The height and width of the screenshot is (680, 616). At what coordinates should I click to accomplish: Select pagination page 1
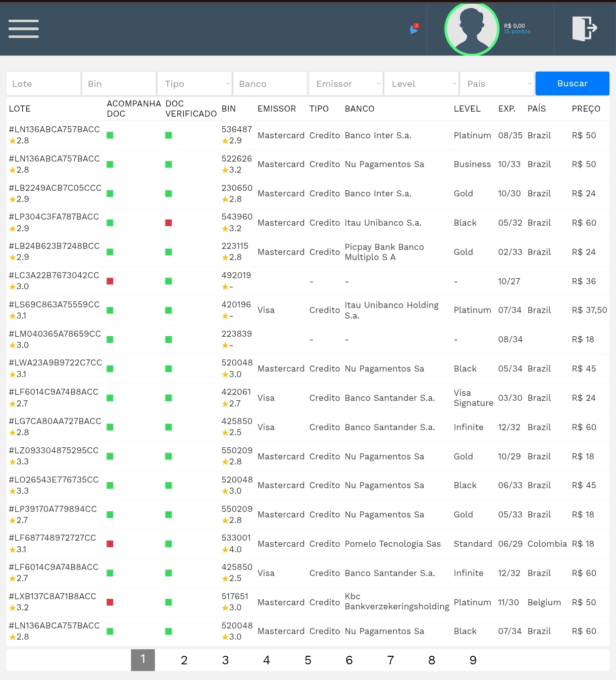click(x=143, y=660)
